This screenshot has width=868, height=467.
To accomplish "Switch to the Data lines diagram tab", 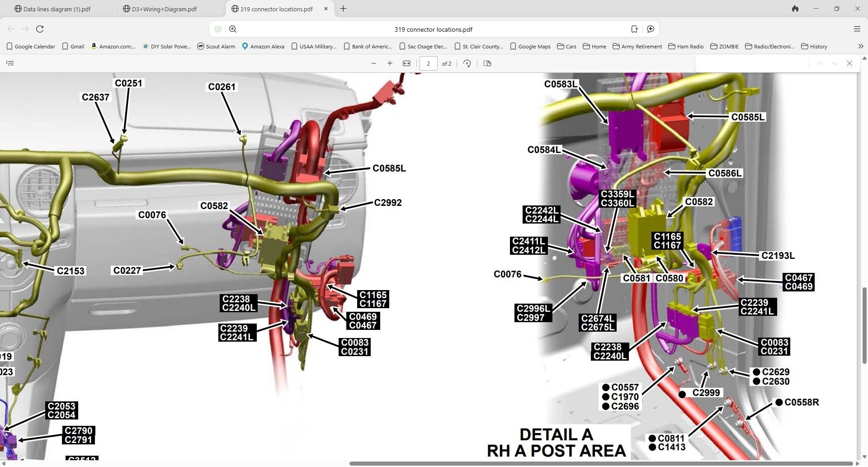I will pos(57,9).
